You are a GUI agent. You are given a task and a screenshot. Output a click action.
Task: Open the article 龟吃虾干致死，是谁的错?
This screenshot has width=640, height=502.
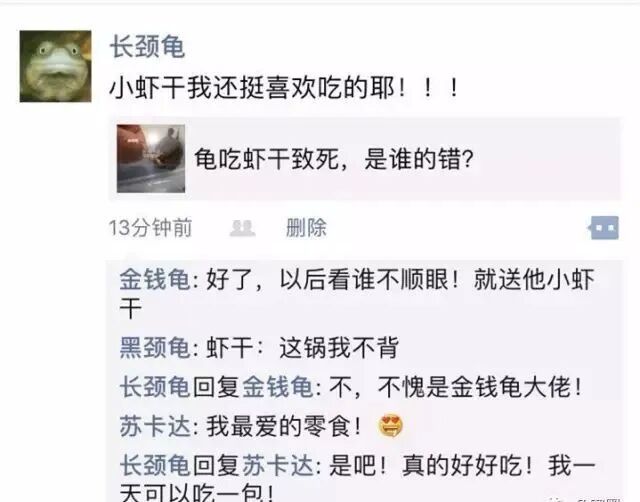pyautogui.click(x=364, y=159)
